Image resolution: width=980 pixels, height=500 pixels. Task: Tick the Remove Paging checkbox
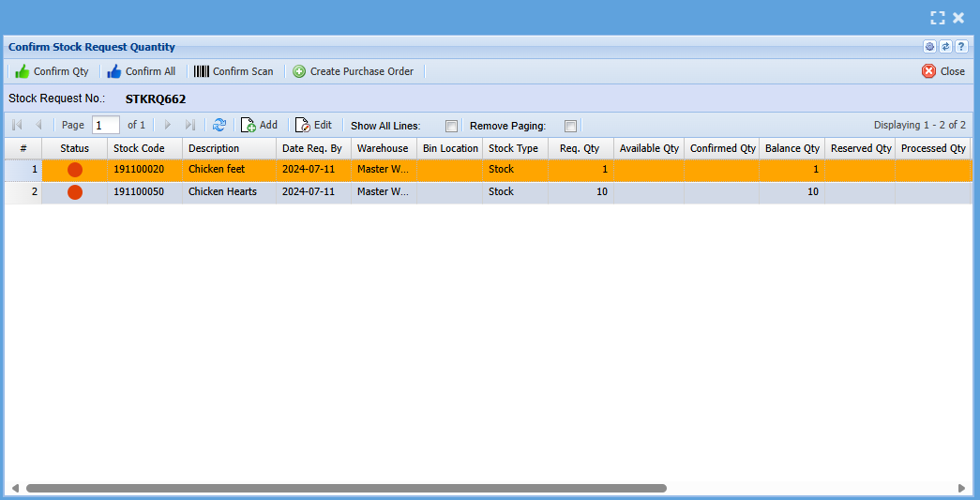point(570,126)
